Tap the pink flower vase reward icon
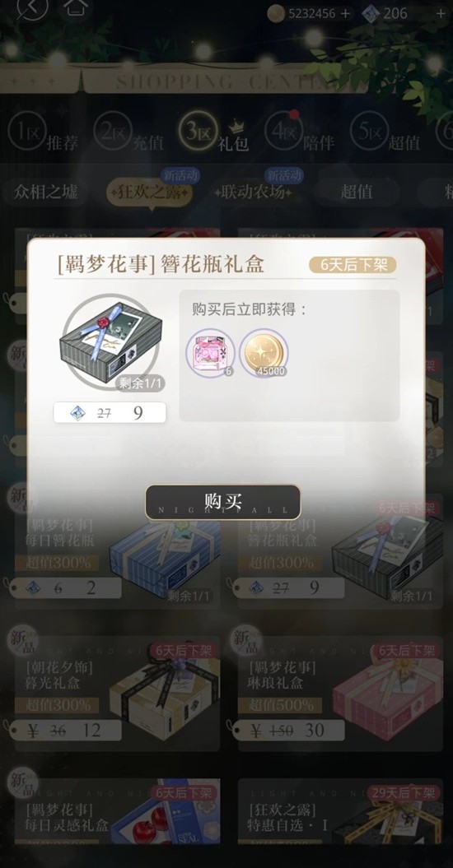Image resolution: width=453 pixels, height=868 pixels. [x=210, y=352]
